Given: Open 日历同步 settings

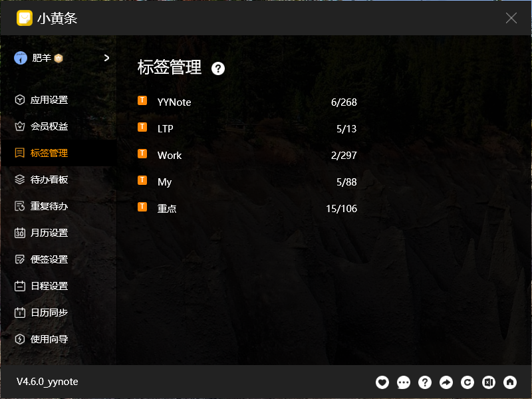Looking at the screenshot, I should (58, 313).
